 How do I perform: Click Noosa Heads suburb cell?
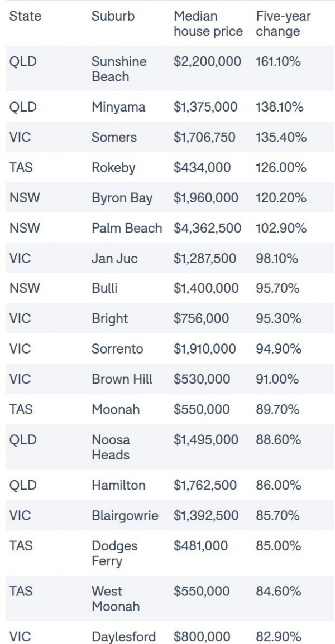(x=111, y=447)
